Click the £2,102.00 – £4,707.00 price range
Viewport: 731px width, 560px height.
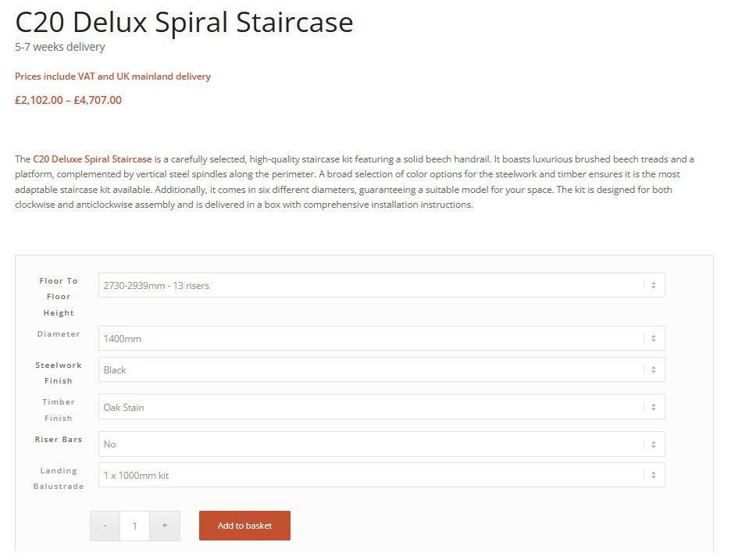click(x=68, y=100)
